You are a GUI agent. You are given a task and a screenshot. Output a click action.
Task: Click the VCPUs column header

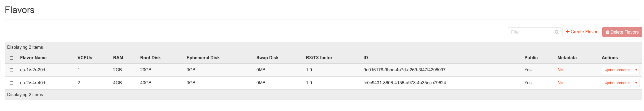coord(85,58)
